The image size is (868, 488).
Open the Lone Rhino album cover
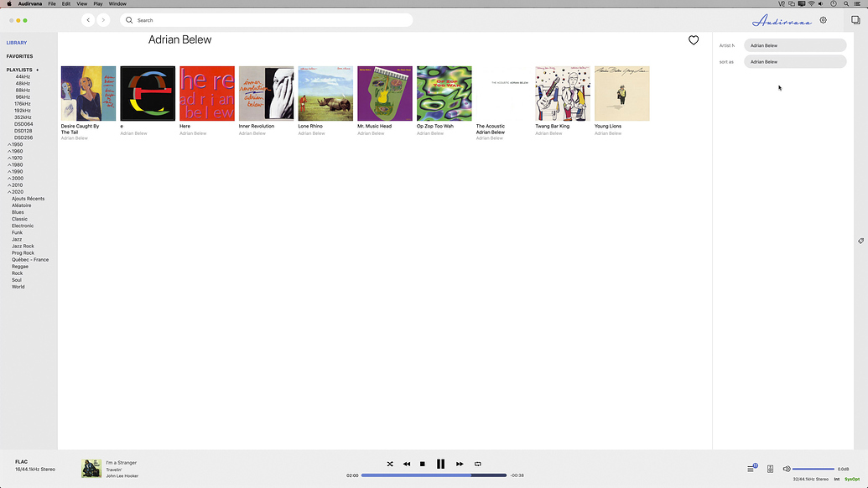coord(325,94)
